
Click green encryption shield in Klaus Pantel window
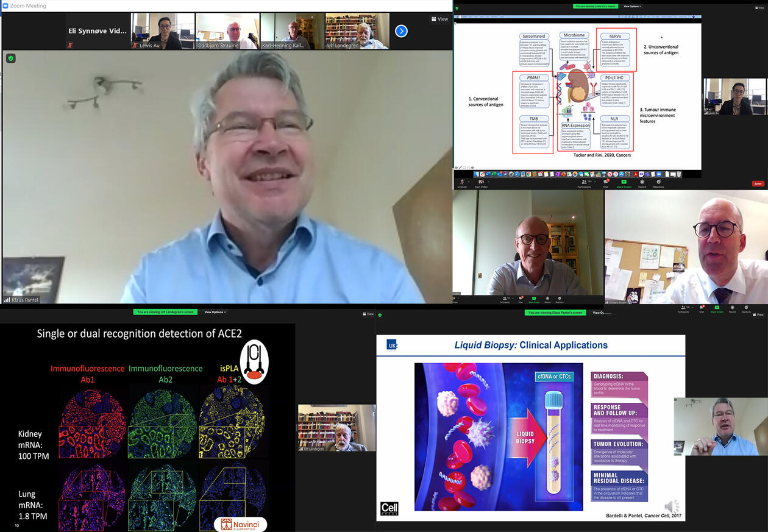(x=10, y=59)
